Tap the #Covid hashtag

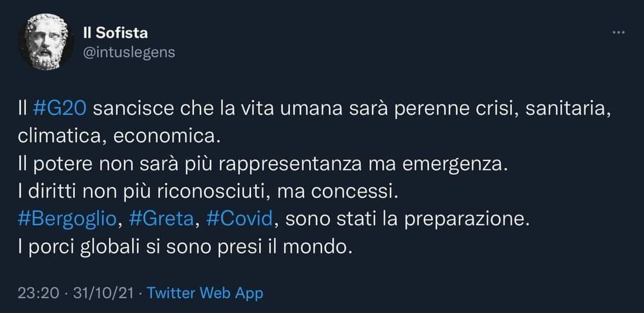click(x=240, y=220)
